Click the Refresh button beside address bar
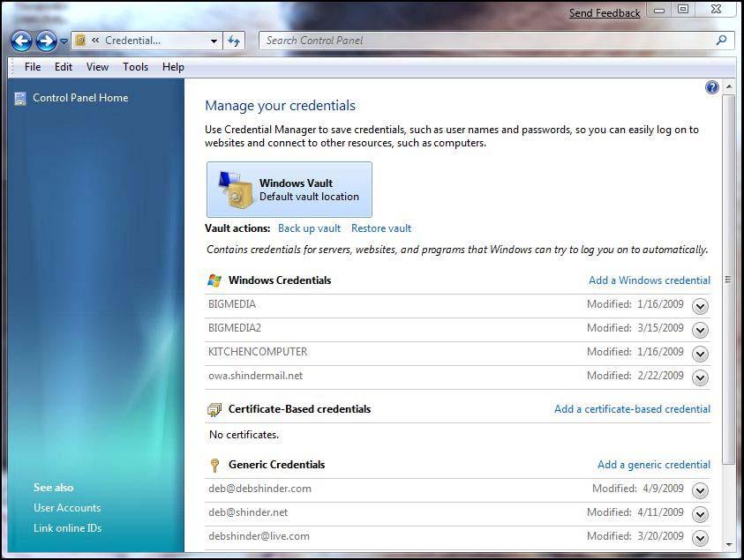 click(x=234, y=41)
